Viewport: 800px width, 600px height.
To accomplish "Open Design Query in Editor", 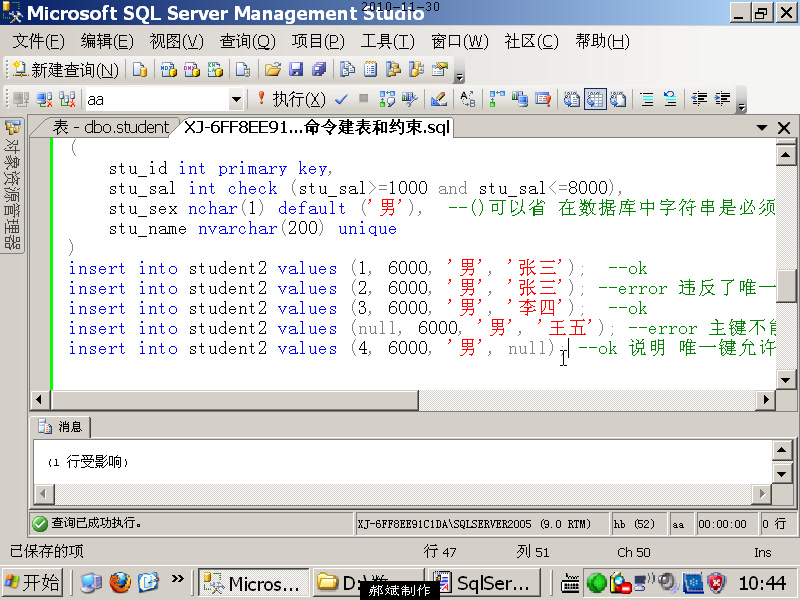I will tap(439, 99).
